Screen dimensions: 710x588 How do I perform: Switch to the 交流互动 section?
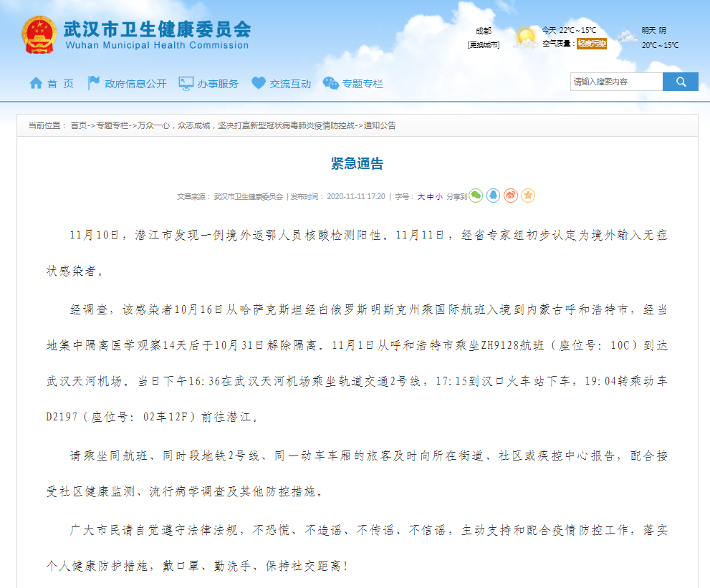tap(290, 82)
